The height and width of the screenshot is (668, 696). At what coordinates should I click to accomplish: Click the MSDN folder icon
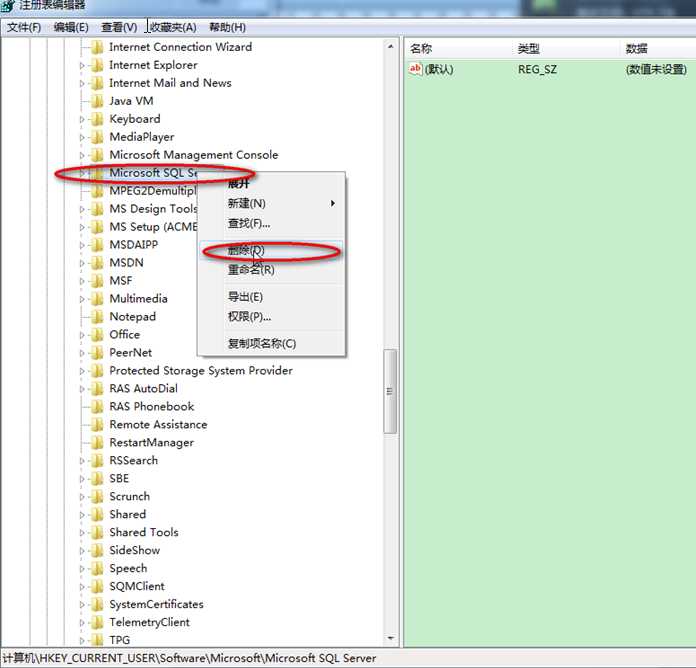click(x=97, y=263)
